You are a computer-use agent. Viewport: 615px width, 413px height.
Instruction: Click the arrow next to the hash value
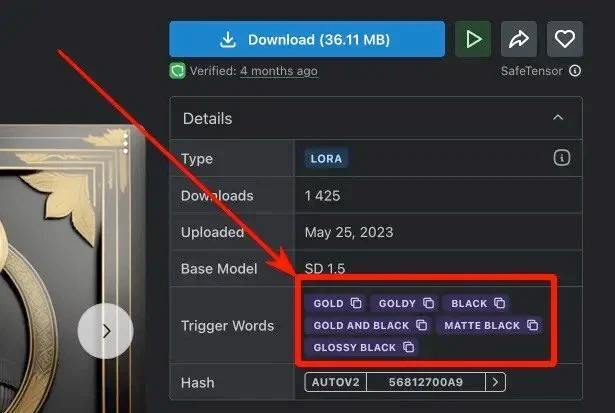click(x=495, y=382)
